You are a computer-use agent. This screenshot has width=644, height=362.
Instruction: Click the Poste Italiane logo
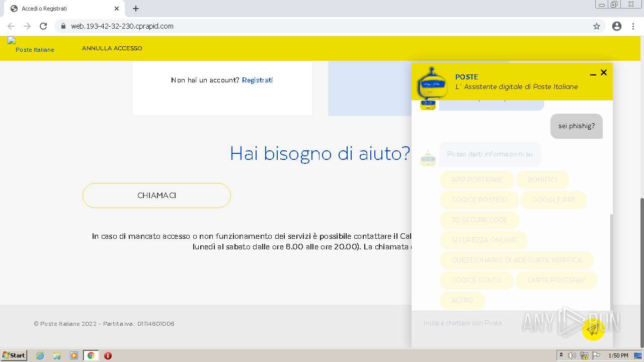tap(31, 46)
